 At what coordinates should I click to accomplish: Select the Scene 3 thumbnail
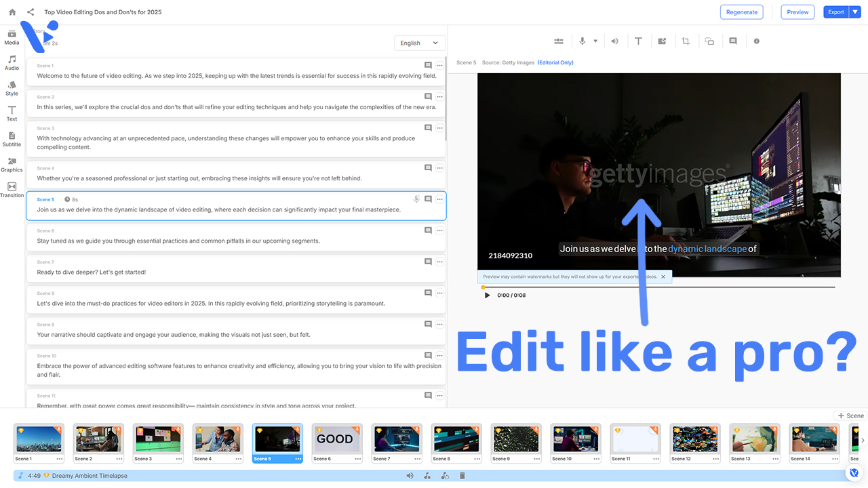pos(158,439)
